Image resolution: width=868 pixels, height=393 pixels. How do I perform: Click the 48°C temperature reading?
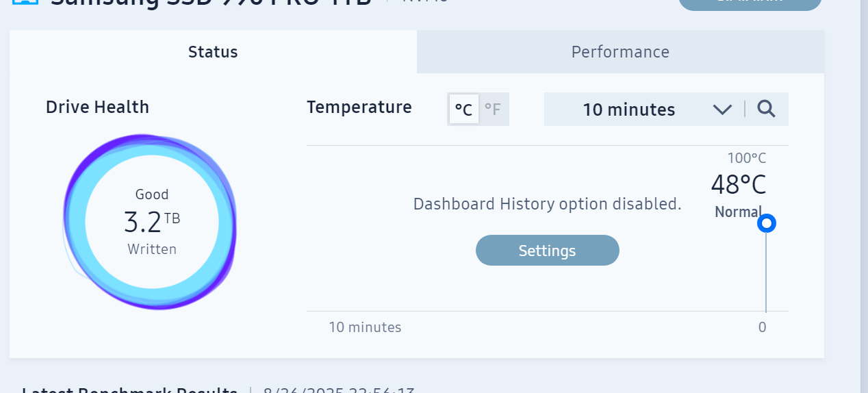[x=739, y=185]
